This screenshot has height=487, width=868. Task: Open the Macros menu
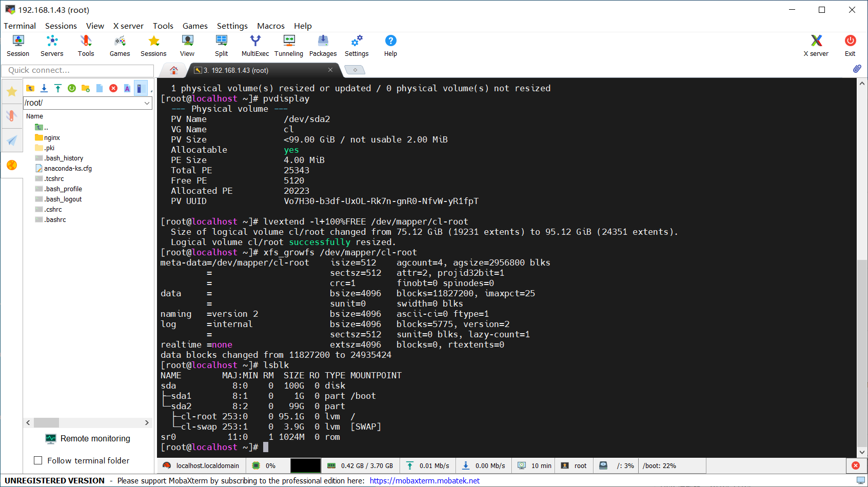coord(271,26)
